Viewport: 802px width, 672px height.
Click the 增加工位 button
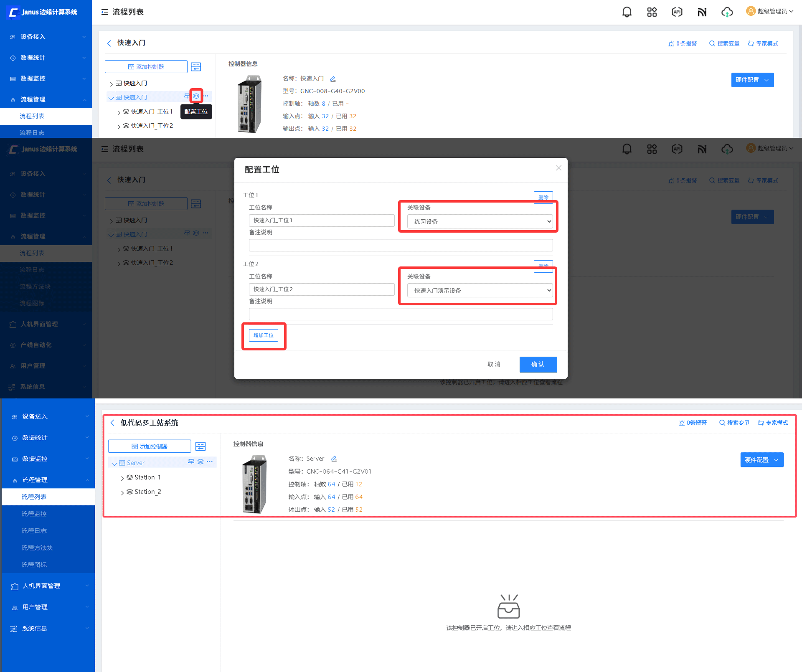pyautogui.click(x=264, y=335)
